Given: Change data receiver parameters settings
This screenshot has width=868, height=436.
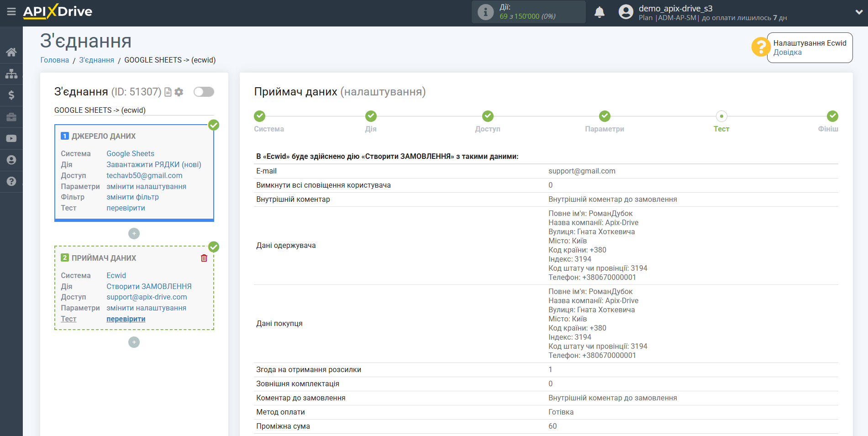Looking at the screenshot, I should (146, 308).
